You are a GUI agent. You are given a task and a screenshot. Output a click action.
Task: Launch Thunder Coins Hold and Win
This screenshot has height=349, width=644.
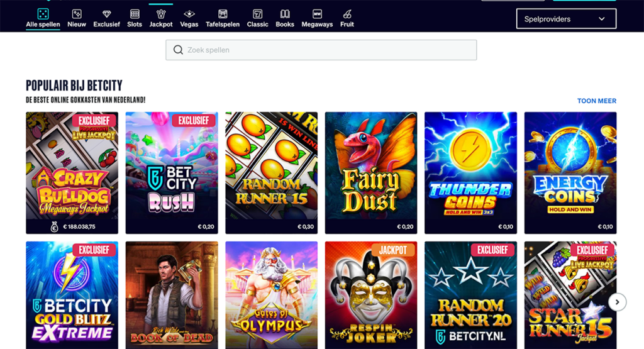tap(470, 173)
